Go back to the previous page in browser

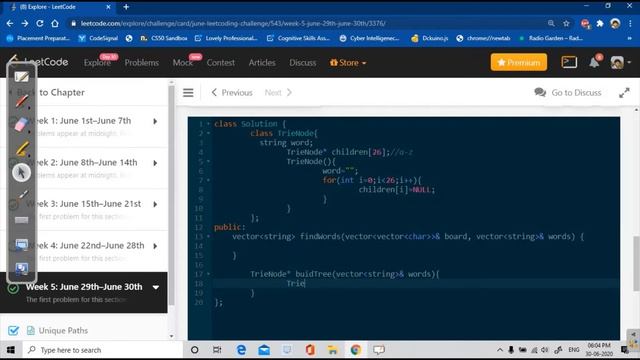(10, 24)
